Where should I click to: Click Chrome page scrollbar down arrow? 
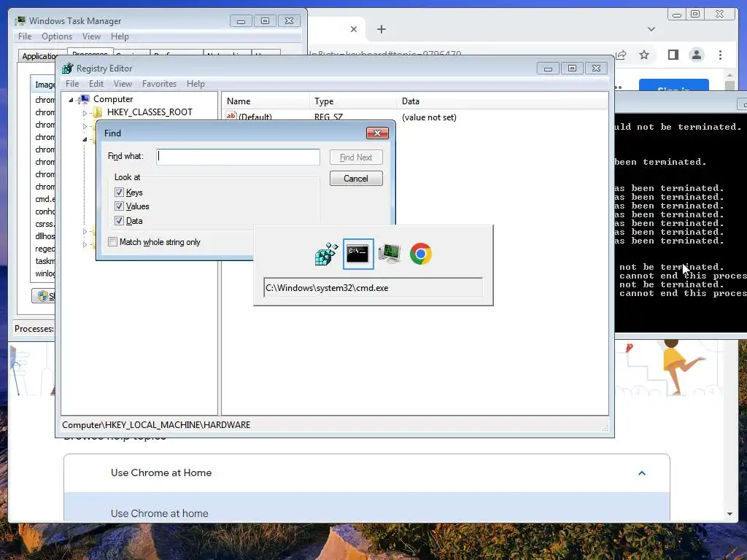[x=729, y=514]
